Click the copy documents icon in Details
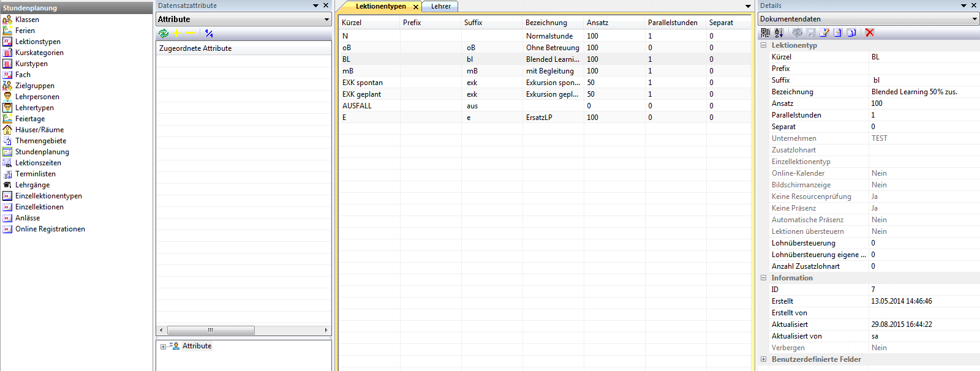This screenshot has width=980, height=371. [851, 32]
